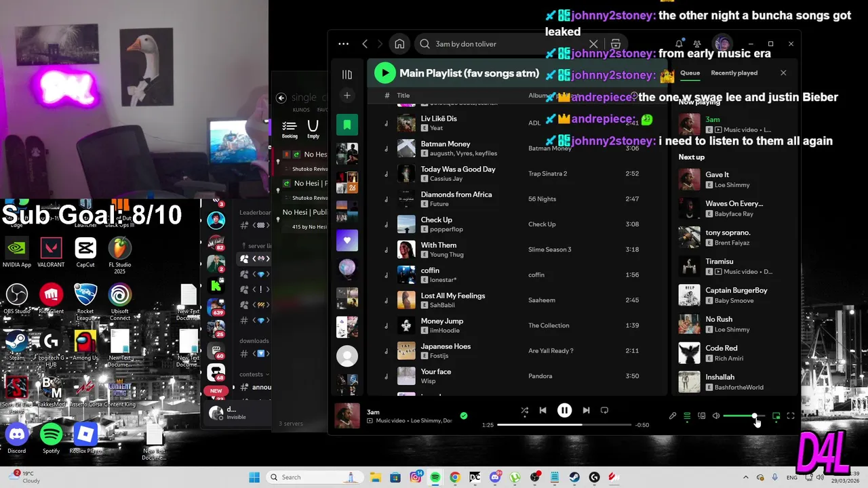Image resolution: width=868 pixels, height=488 pixels.
Task: Skip to next track in Spotify
Action: click(586, 411)
